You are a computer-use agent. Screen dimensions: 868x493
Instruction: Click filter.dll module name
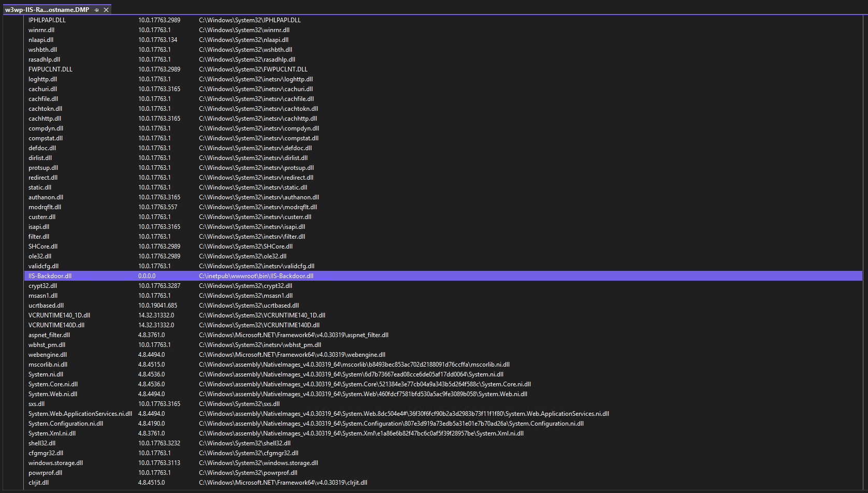[39, 237]
